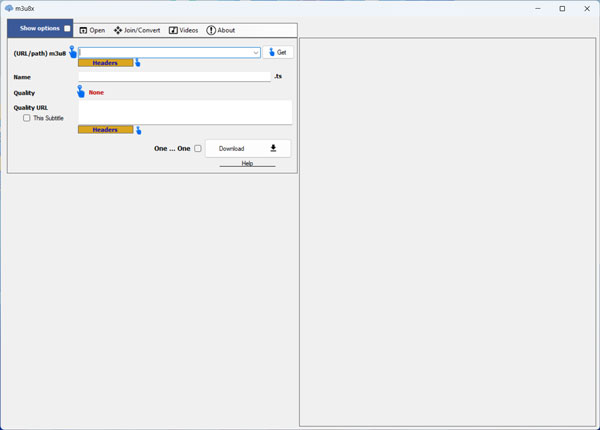Click the Get button
Image resolution: width=600 pixels, height=430 pixels.
point(278,52)
